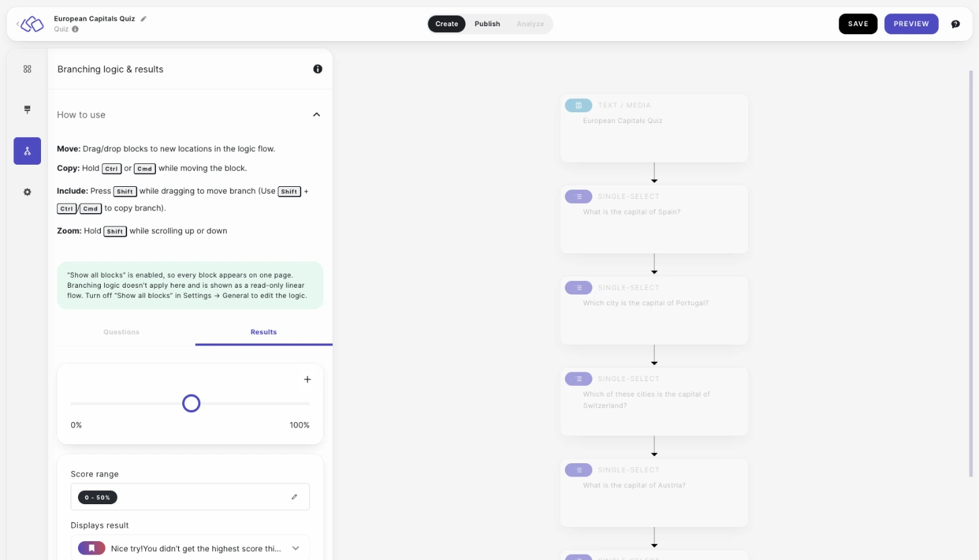Open the info icon next to Quiz label
Viewport: 979px width, 560px height.
[x=75, y=29]
